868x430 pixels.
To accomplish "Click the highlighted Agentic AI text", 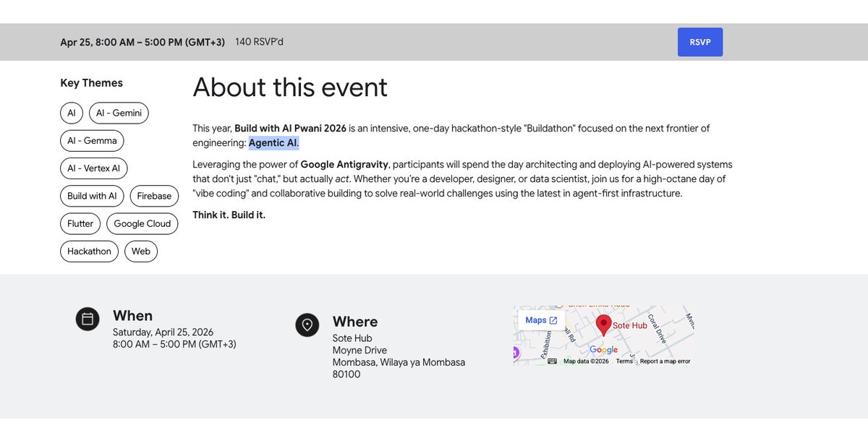I will pos(273,142).
